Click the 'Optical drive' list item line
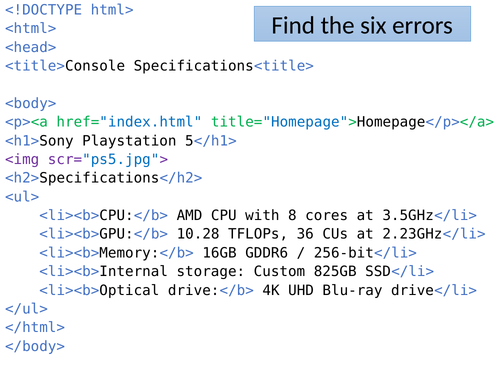 click(258, 290)
